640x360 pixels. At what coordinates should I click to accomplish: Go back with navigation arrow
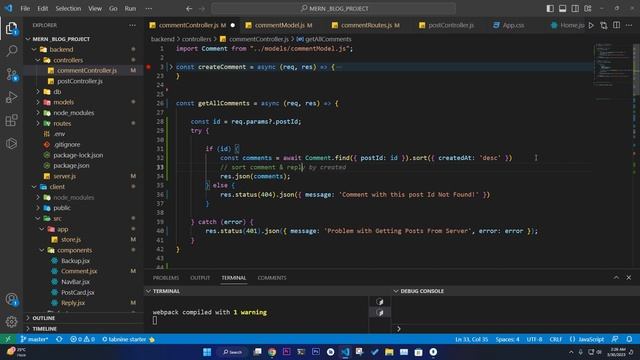189,9
